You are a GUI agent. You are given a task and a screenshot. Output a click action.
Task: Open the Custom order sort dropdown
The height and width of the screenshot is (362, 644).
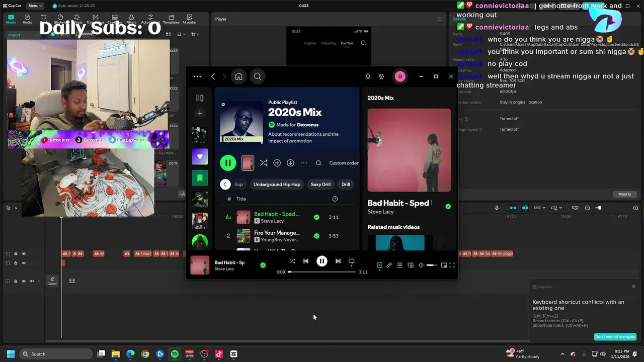pyautogui.click(x=344, y=163)
